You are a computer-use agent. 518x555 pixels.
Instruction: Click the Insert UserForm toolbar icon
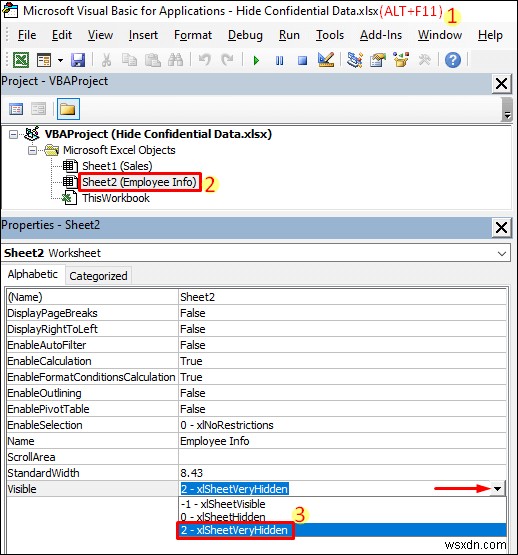(x=44, y=60)
